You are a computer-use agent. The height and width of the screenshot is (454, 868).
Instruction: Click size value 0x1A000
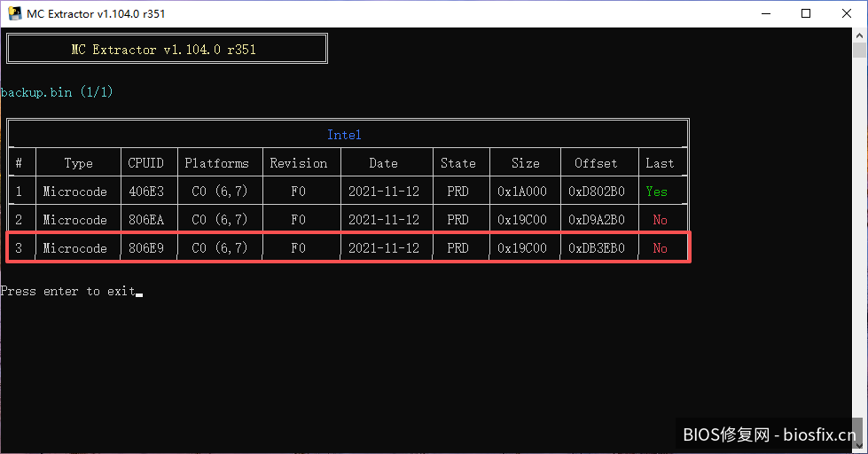(x=522, y=192)
